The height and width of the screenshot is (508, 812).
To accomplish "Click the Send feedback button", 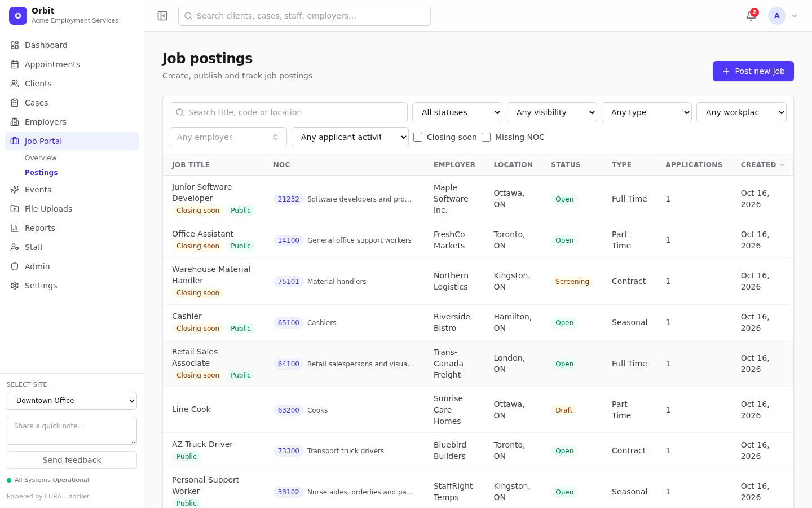I will coord(72,460).
